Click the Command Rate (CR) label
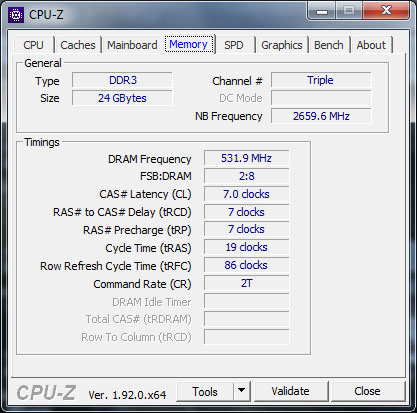 click(142, 284)
